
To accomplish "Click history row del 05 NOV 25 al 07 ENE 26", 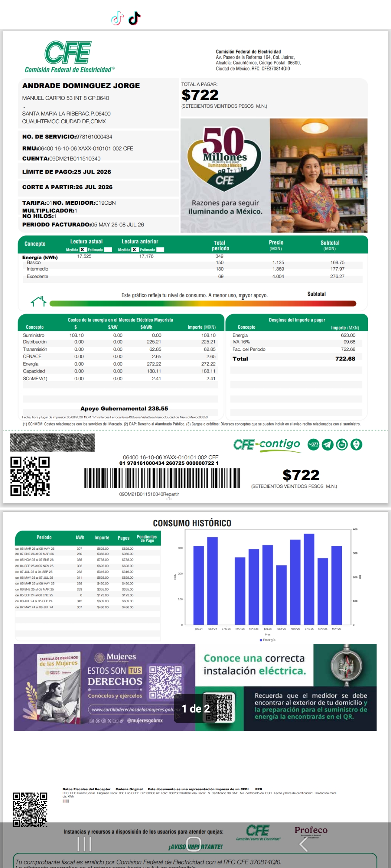I will [x=88, y=560].
